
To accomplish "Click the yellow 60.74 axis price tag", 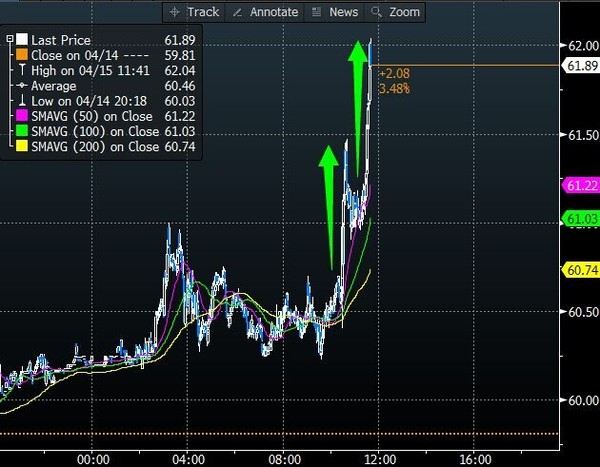I will coord(581,269).
